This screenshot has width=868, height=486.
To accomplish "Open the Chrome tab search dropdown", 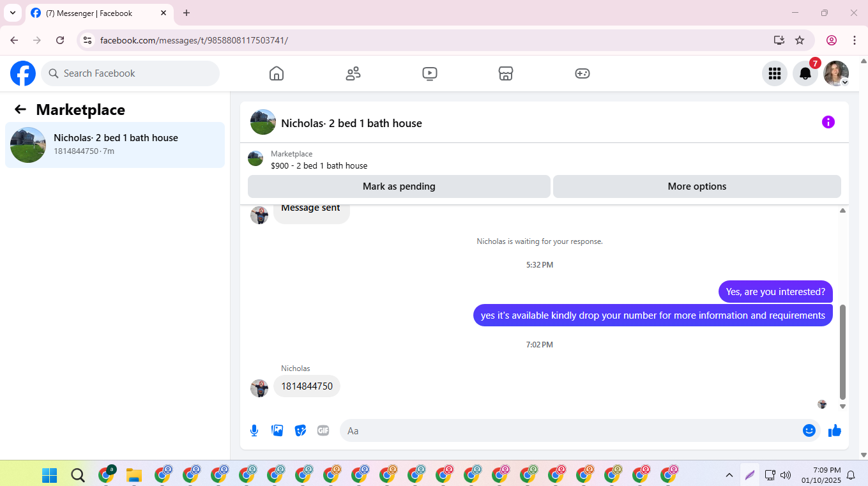I will (x=12, y=13).
